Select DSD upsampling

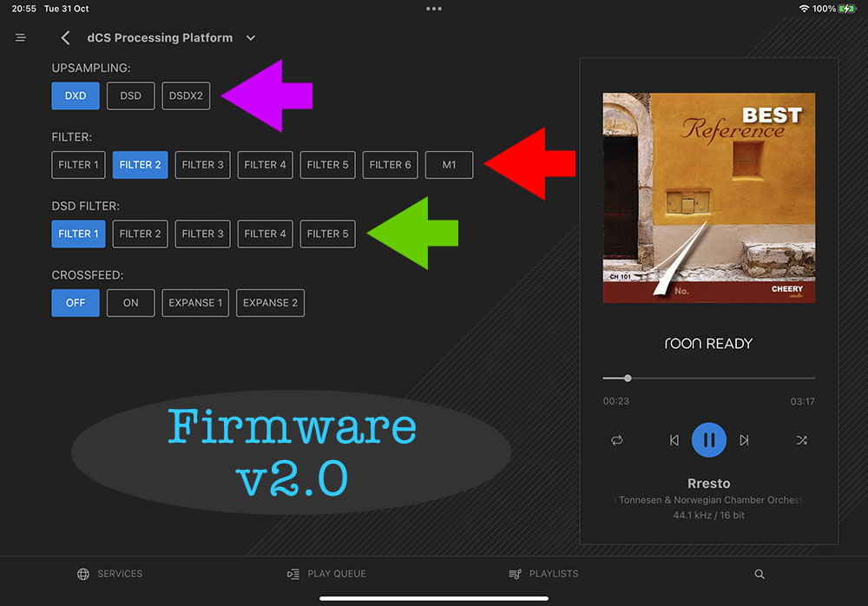click(131, 96)
